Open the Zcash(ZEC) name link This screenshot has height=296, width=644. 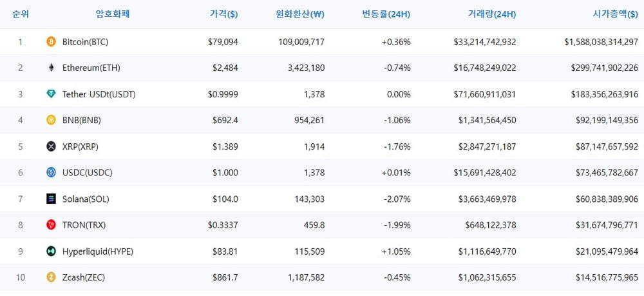point(84,277)
